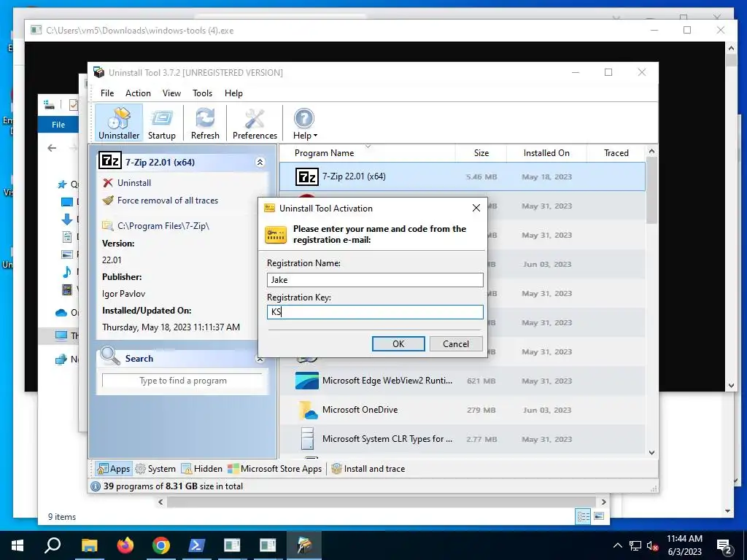Click the red X Uninstall action
Image resolution: width=747 pixels, height=560 pixels.
(x=127, y=183)
